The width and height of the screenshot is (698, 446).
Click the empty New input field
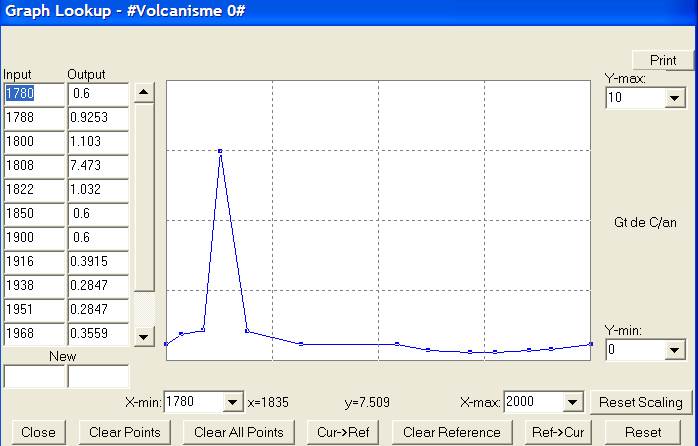tap(33, 377)
